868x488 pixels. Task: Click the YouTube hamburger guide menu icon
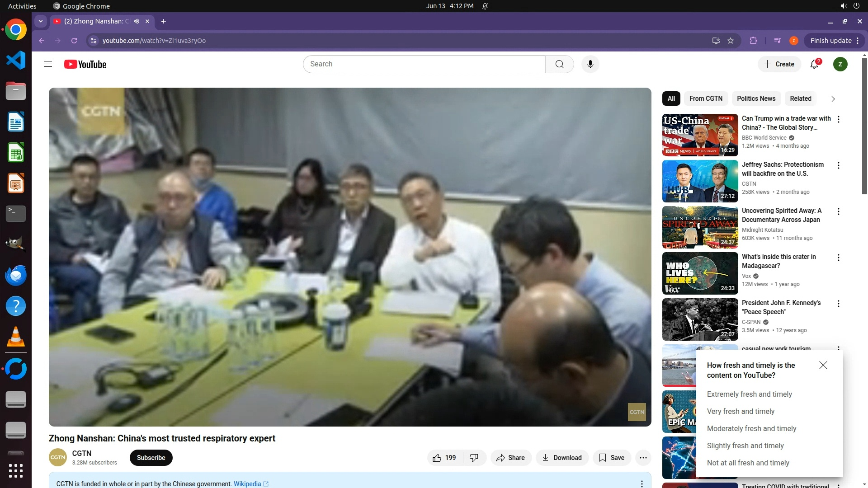pos(48,64)
